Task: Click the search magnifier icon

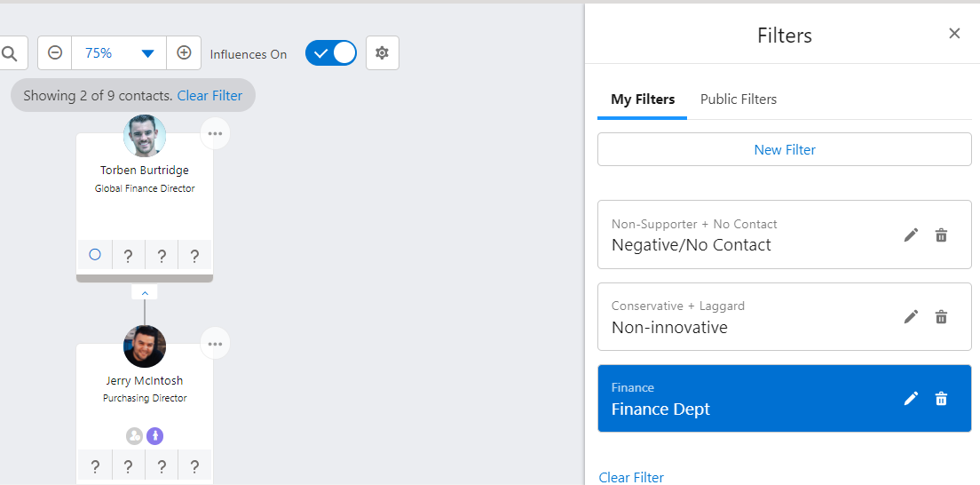Action: (x=10, y=53)
